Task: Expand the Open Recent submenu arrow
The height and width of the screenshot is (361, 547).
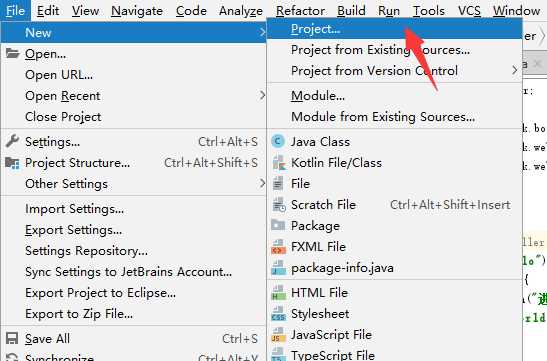Action: (x=262, y=95)
